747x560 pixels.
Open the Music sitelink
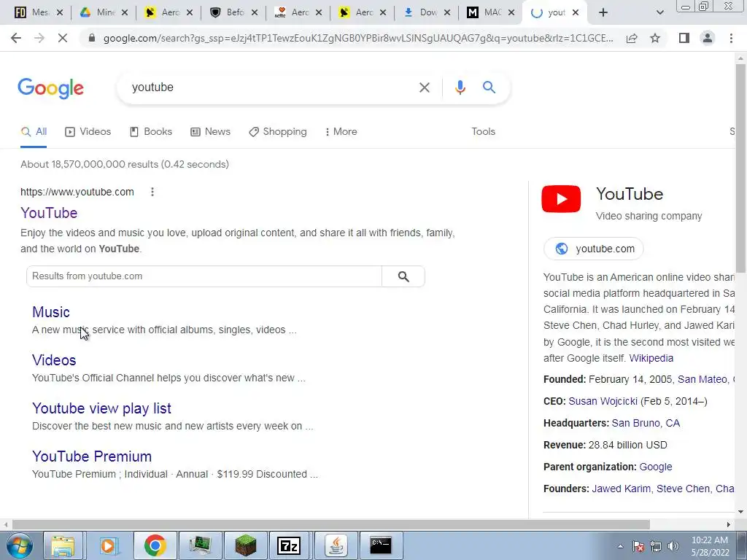(x=51, y=312)
